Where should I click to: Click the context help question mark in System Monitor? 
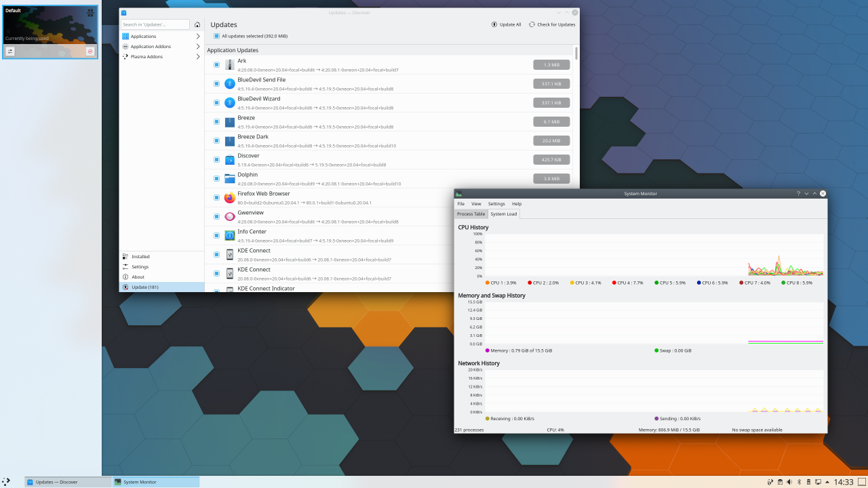tap(798, 194)
